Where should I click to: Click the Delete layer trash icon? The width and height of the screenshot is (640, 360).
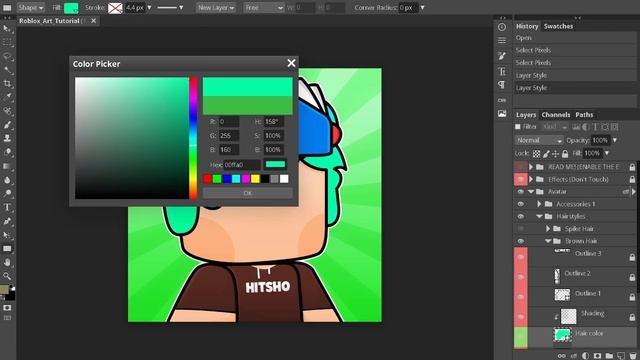coord(633,356)
